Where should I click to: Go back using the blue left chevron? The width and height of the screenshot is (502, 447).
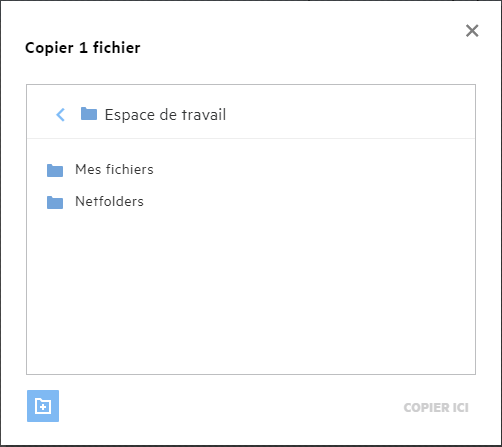pos(60,115)
